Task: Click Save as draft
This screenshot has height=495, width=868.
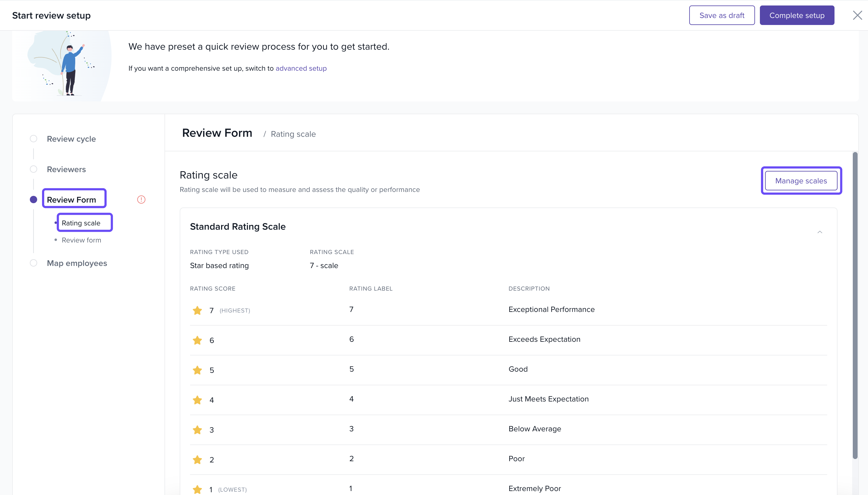Action: [x=722, y=15]
